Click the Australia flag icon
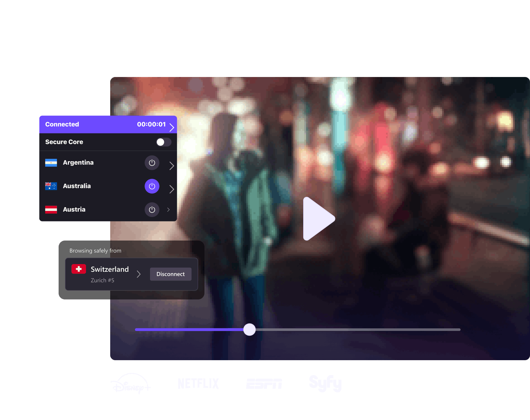This screenshot has width=530, height=420. click(x=51, y=186)
